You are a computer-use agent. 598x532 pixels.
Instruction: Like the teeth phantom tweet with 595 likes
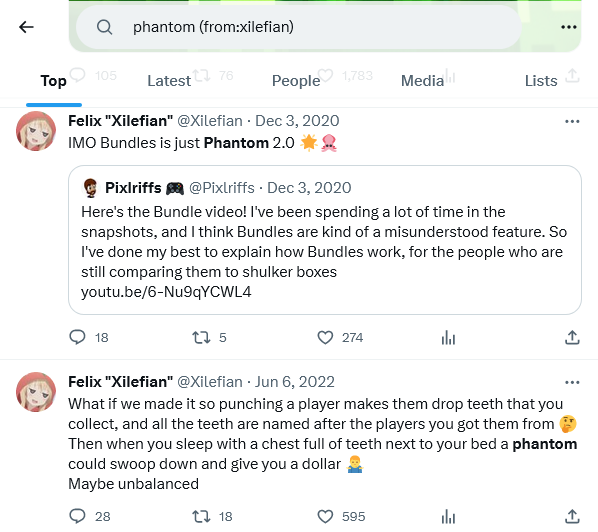click(325, 516)
